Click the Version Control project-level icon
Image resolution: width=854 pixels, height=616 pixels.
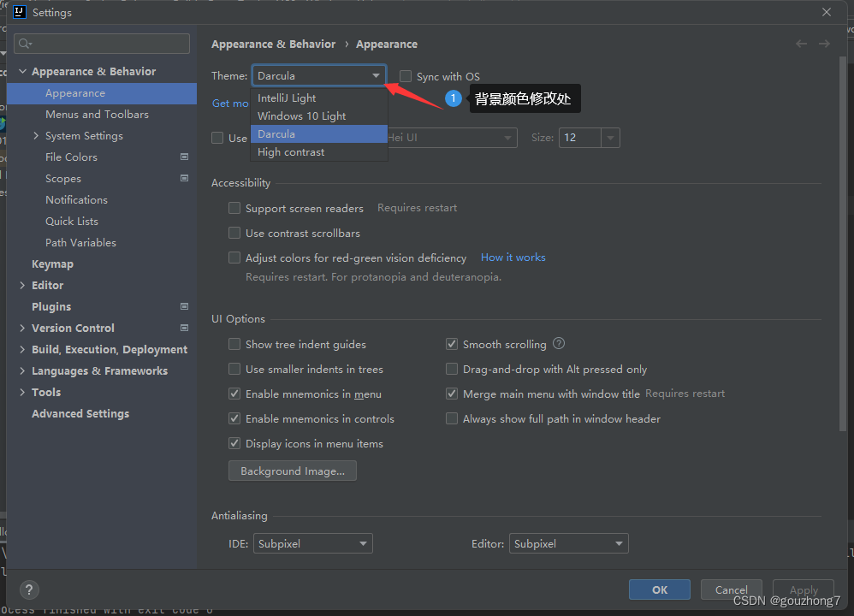tap(184, 328)
